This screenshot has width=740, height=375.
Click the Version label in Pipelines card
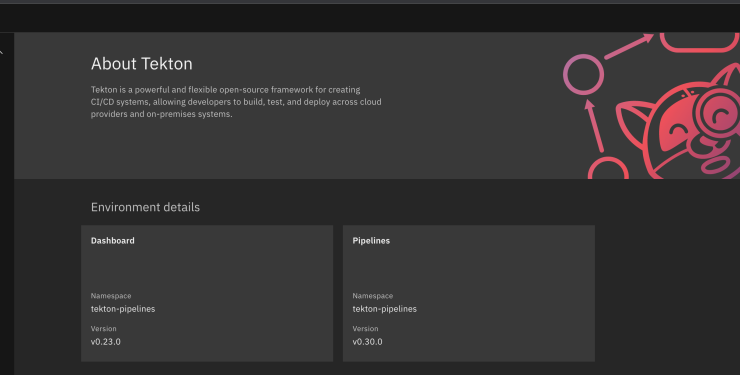(x=365, y=329)
